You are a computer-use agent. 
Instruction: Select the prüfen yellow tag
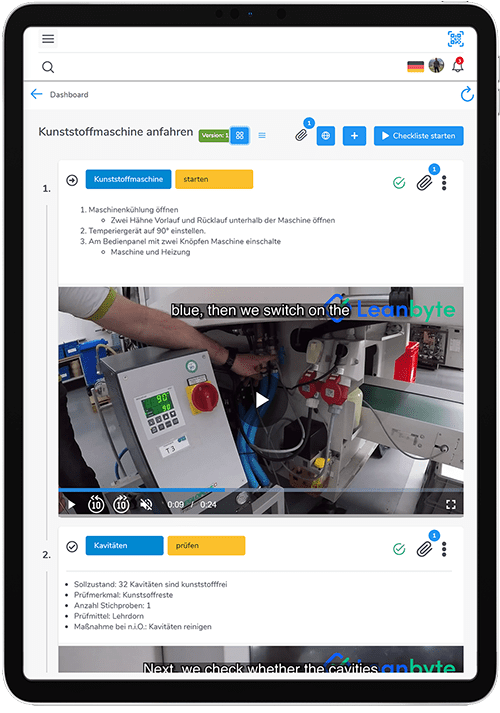[x=206, y=546]
